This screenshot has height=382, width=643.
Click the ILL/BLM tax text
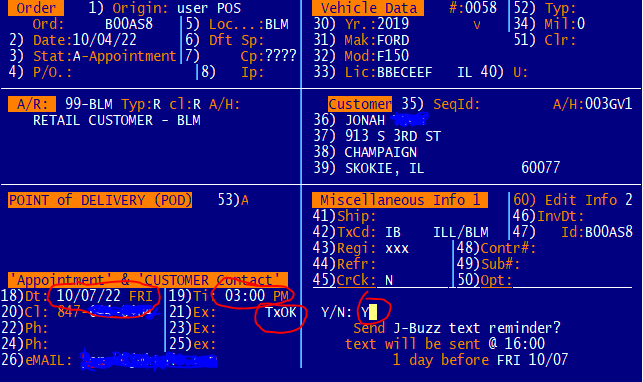pos(461,232)
